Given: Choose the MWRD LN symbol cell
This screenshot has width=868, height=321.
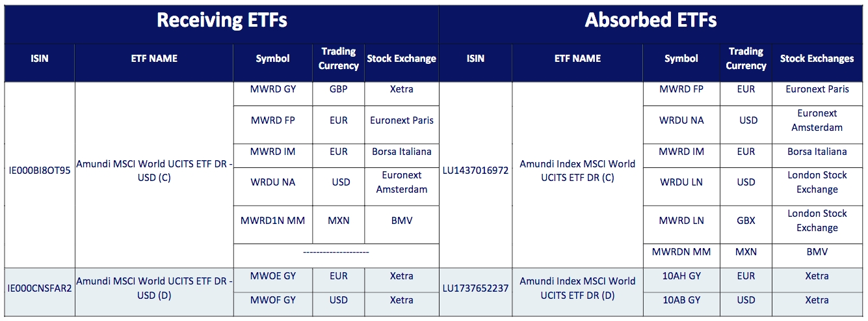Looking at the screenshot, I should pyautogui.click(x=681, y=221).
